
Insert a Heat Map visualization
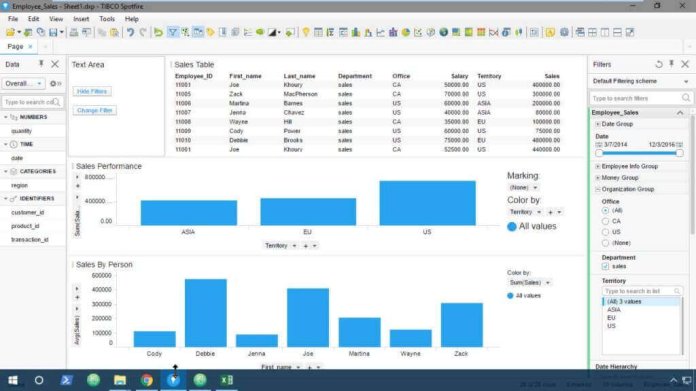481,32
